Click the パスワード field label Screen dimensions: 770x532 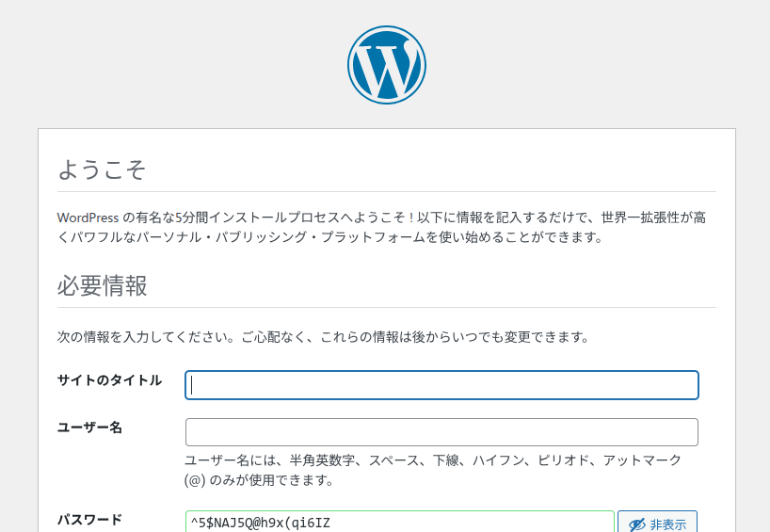coord(89,519)
